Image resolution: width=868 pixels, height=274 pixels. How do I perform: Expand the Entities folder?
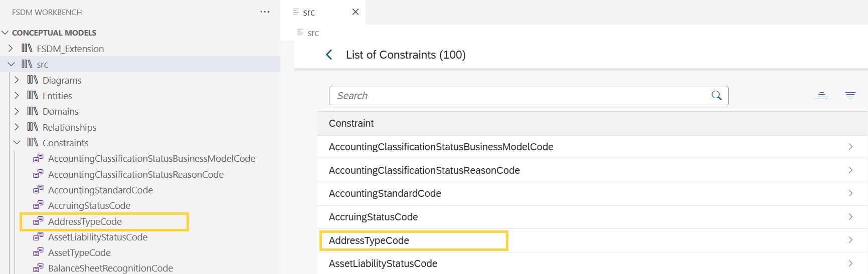pyautogui.click(x=17, y=96)
